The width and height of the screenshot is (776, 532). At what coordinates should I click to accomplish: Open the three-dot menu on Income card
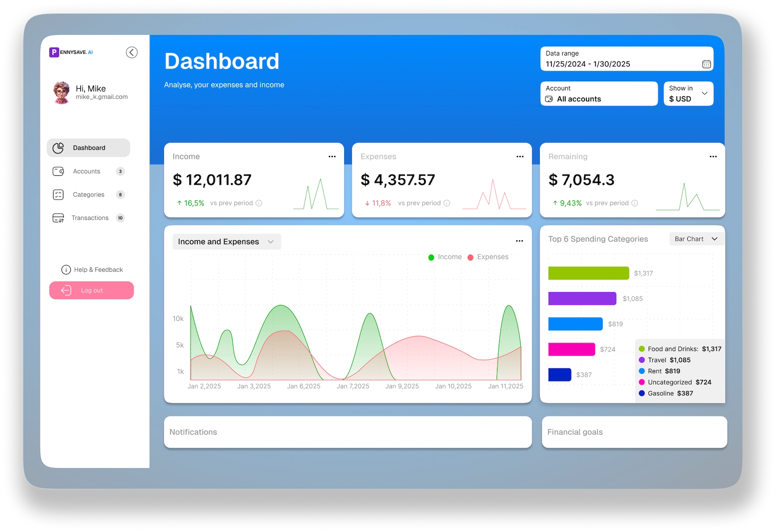pos(332,157)
